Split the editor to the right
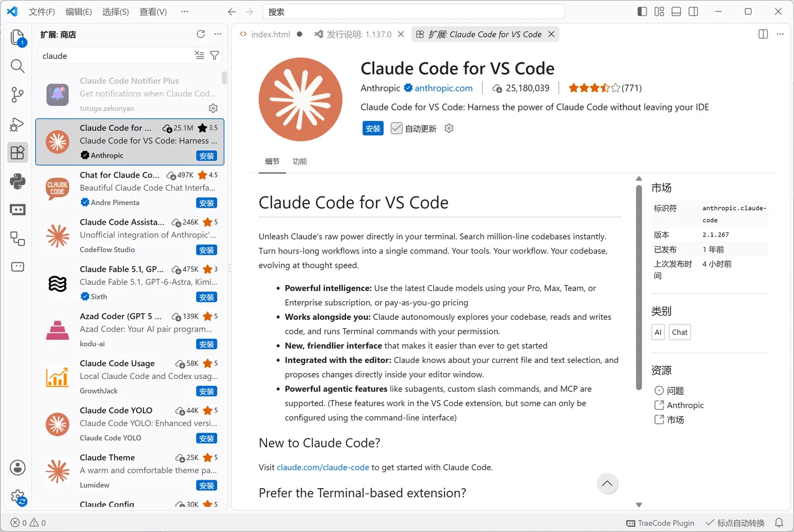 pos(763,34)
